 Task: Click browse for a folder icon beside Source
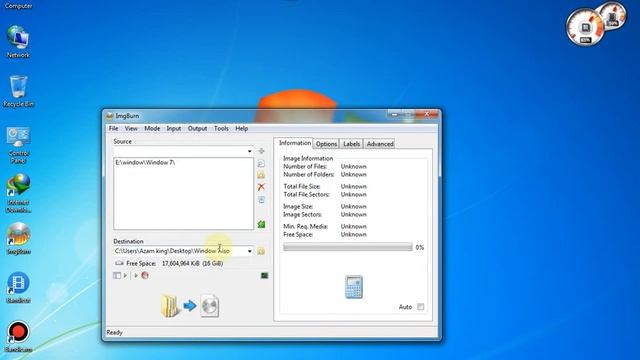click(x=261, y=175)
